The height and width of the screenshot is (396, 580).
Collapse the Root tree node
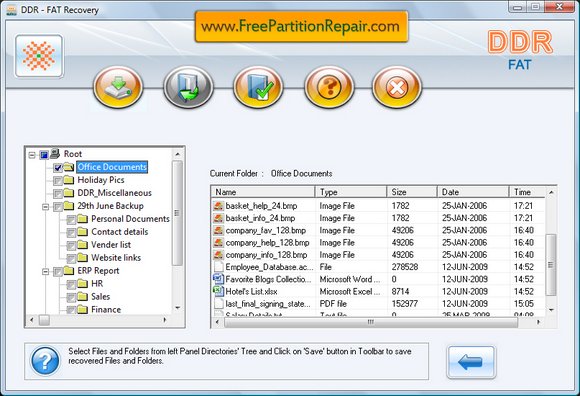[x=32, y=155]
